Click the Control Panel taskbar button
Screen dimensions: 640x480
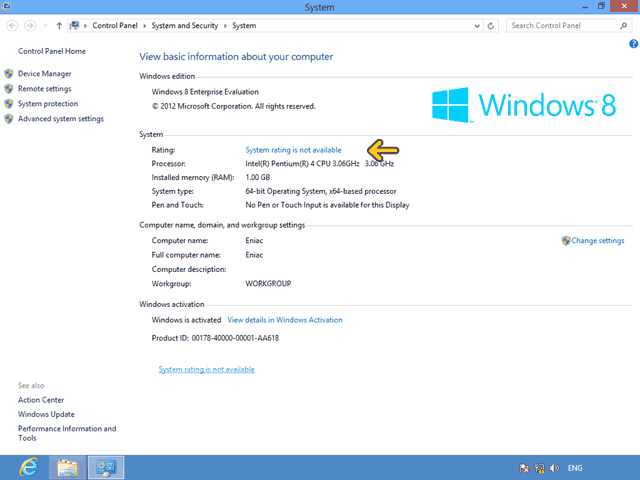pyautogui.click(x=106, y=468)
